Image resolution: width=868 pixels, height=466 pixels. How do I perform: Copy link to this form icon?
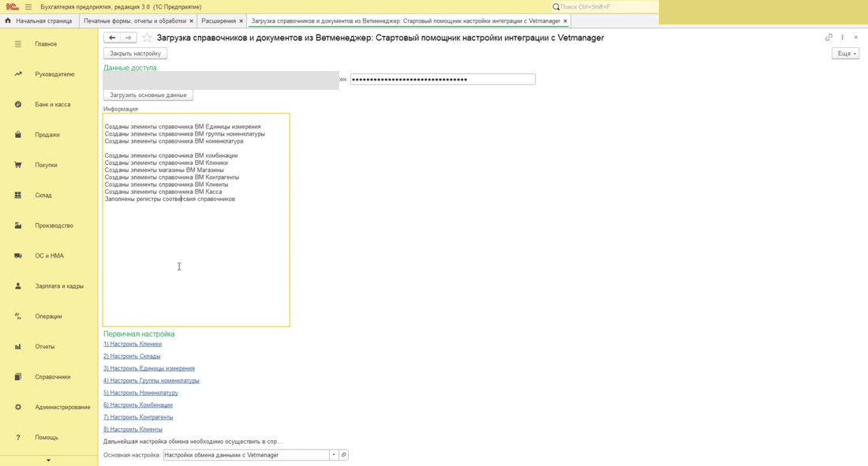click(x=829, y=37)
